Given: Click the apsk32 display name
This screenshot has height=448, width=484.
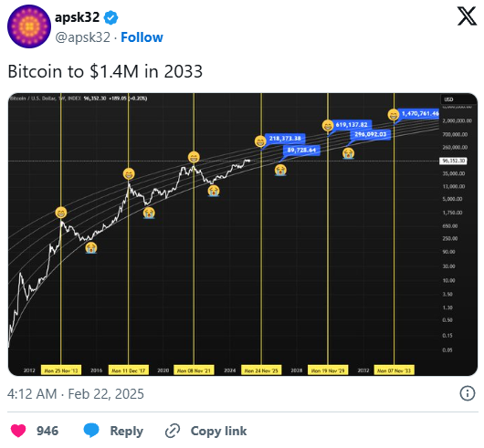Looking at the screenshot, I should (78, 17).
